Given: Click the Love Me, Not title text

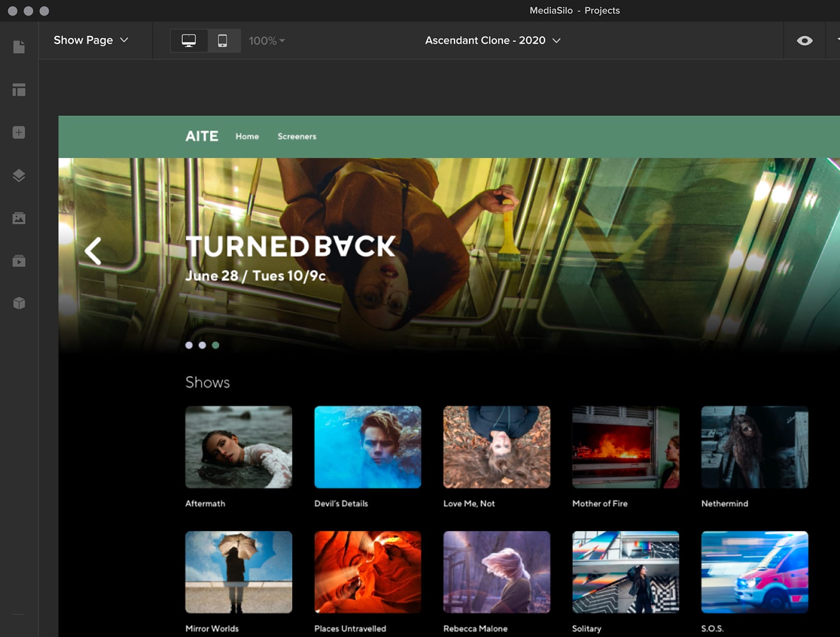Looking at the screenshot, I should point(469,504).
